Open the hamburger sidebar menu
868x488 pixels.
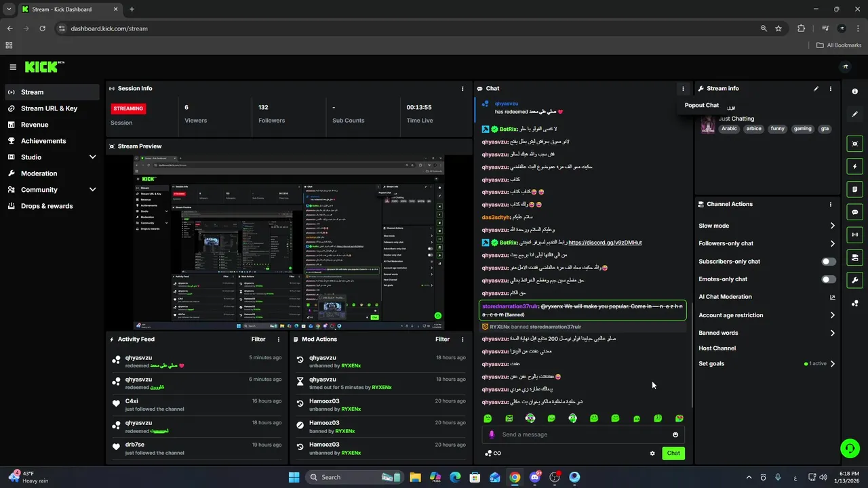(13, 67)
